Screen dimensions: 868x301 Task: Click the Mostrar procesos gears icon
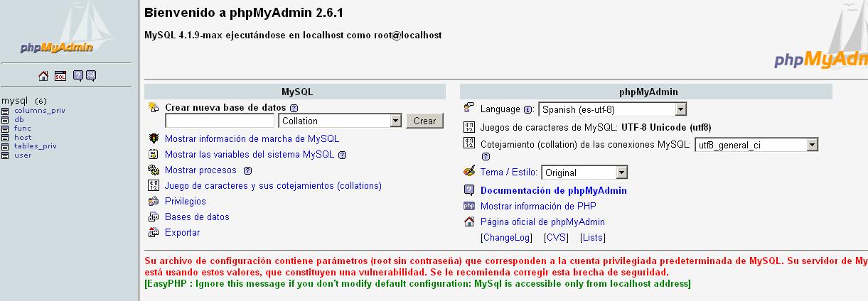[x=153, y=170]
